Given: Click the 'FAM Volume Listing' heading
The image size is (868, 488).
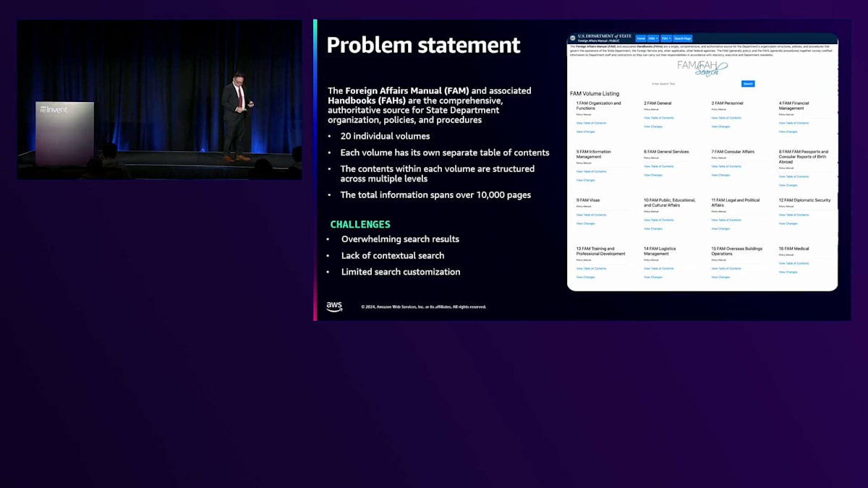Looking at the screenshot, I should tap(595, 94).
